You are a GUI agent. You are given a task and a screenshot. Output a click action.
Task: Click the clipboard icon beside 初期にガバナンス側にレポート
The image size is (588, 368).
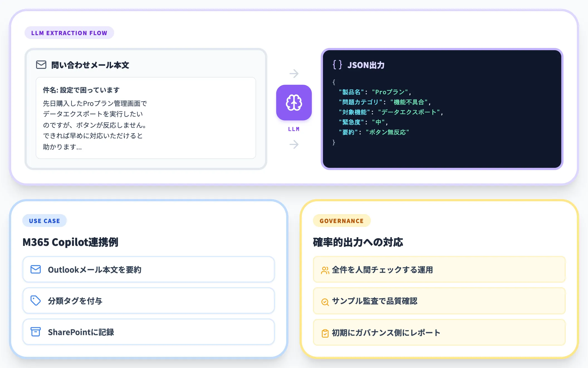click(x=325, y=333)
